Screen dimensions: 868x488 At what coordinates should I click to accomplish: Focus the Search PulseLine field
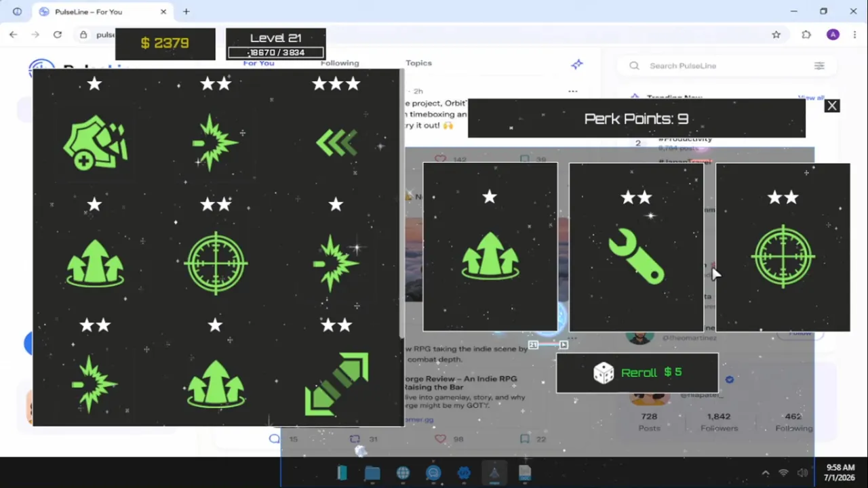[x=726, y=66]
